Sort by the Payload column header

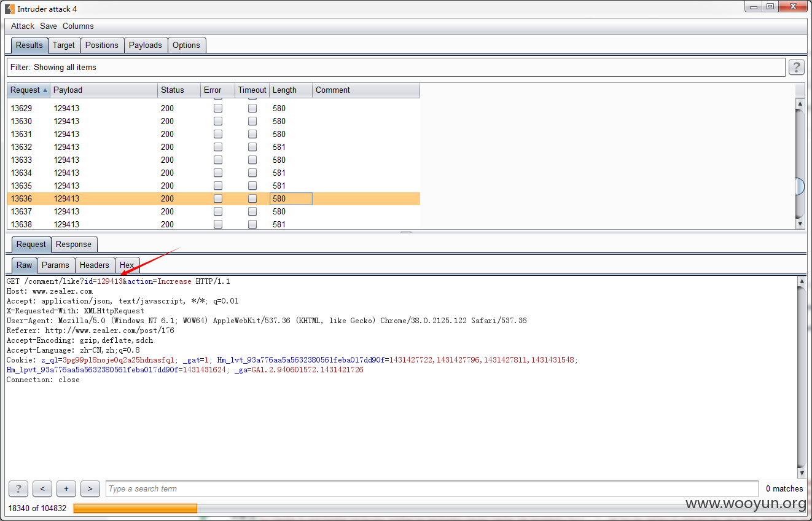click(104, 90)
